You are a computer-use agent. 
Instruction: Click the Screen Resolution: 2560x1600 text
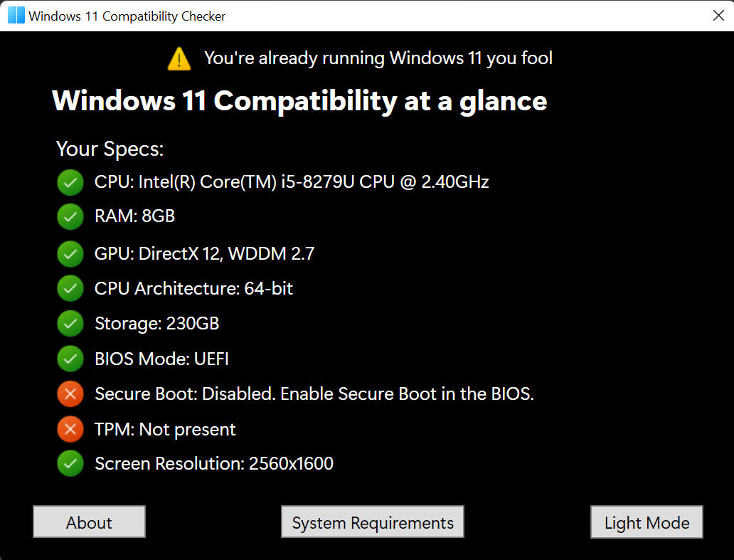pos(214,463)
